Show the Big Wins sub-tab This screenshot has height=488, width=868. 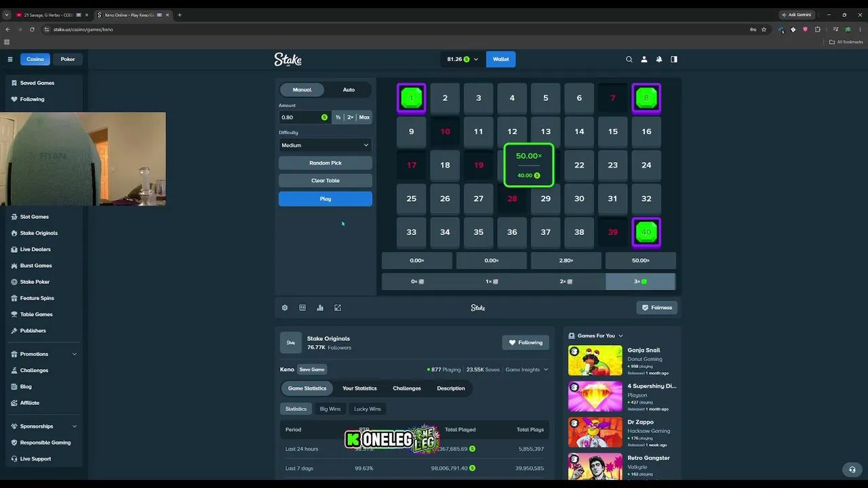coord(330,409)
